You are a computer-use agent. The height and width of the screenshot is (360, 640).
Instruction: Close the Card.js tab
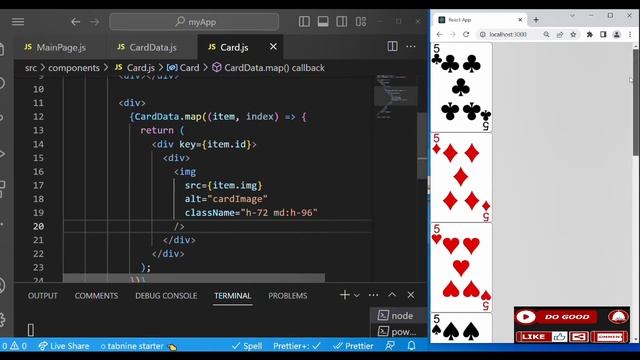tap(273, 47)
